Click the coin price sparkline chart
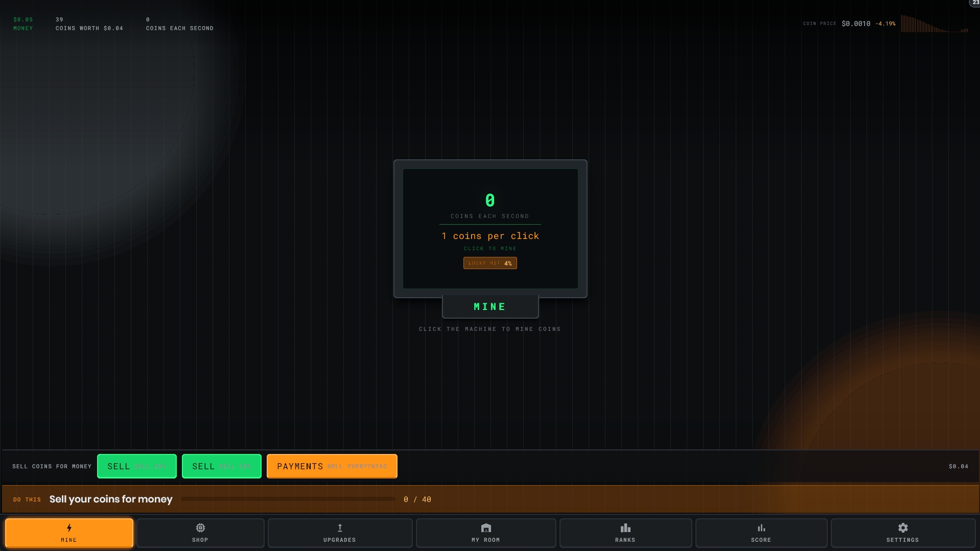The height and width of the screenshot is (551, 980). click(935, 24)
